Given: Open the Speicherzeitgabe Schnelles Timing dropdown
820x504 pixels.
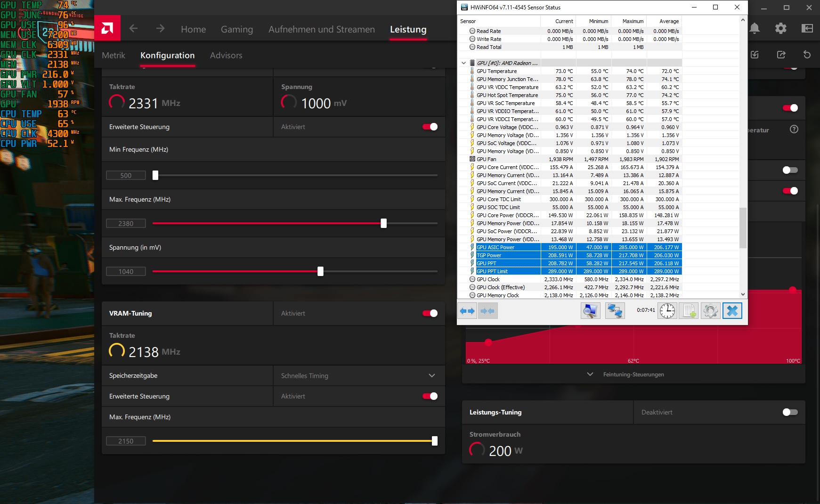Looking at the screenshot, I should pos(359,376).
